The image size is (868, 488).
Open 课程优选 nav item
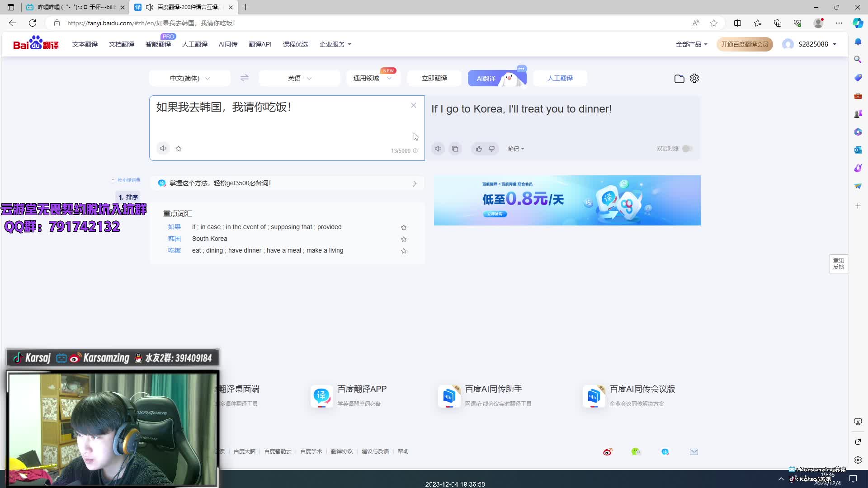[296, 44]
